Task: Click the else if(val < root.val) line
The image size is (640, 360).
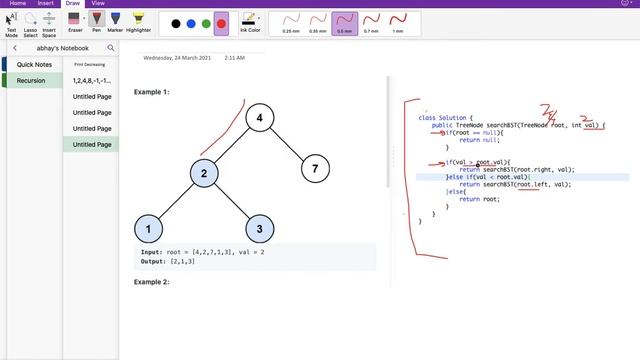Action: coord(488,177)
